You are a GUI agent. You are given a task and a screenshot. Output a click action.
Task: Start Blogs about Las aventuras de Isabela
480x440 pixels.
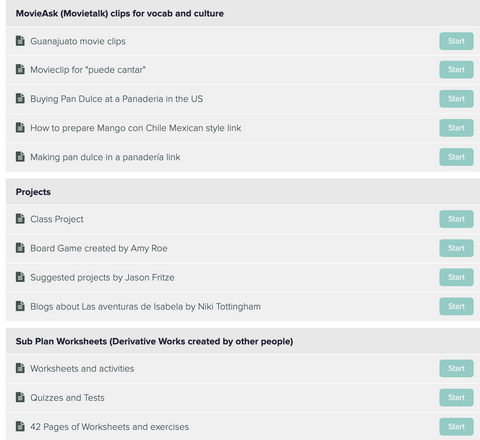tap(456, 306)
